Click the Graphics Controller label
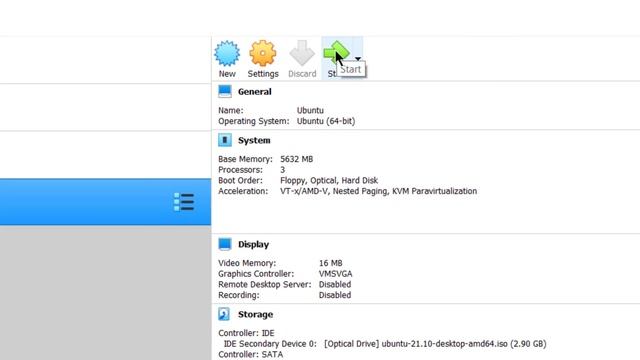640x360 pixels. [x=256, y=274]
